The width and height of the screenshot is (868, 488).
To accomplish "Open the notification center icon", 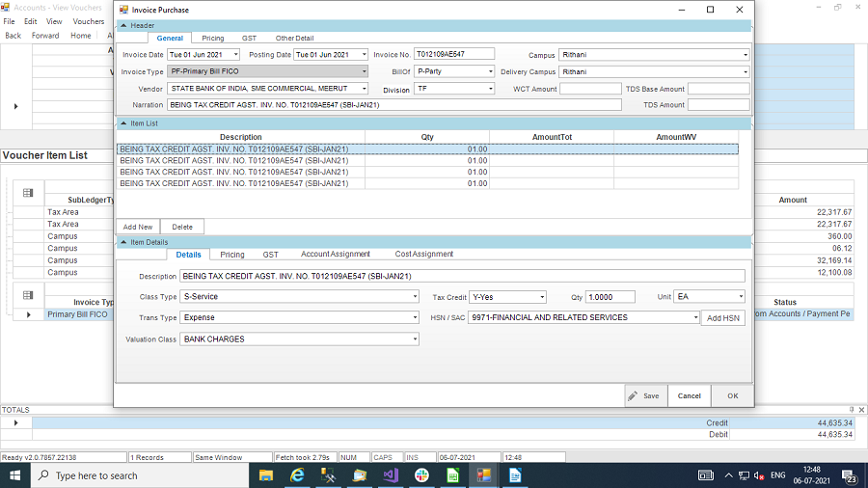I will point(850,475).
